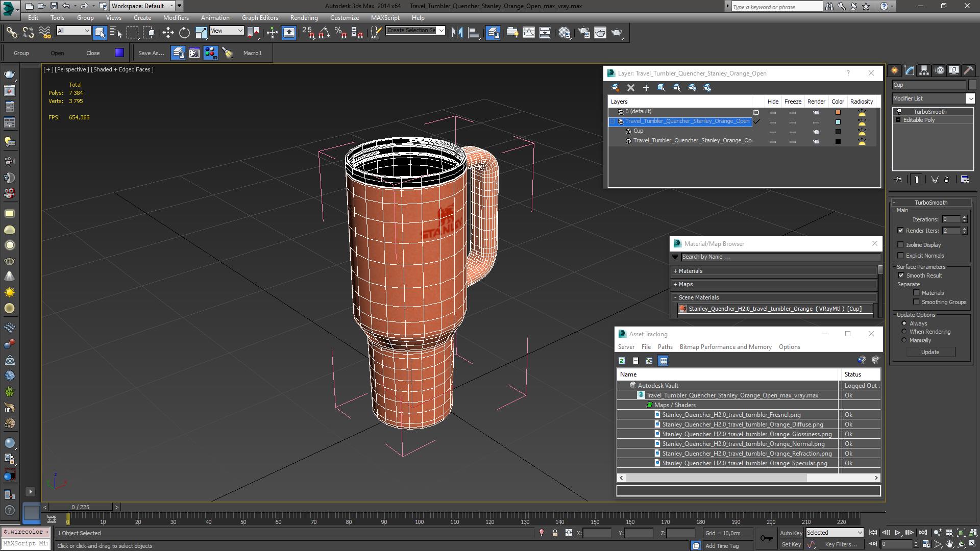980x551 pixels.
Task: Select Manually update option
Action: (x=904, y=340)
